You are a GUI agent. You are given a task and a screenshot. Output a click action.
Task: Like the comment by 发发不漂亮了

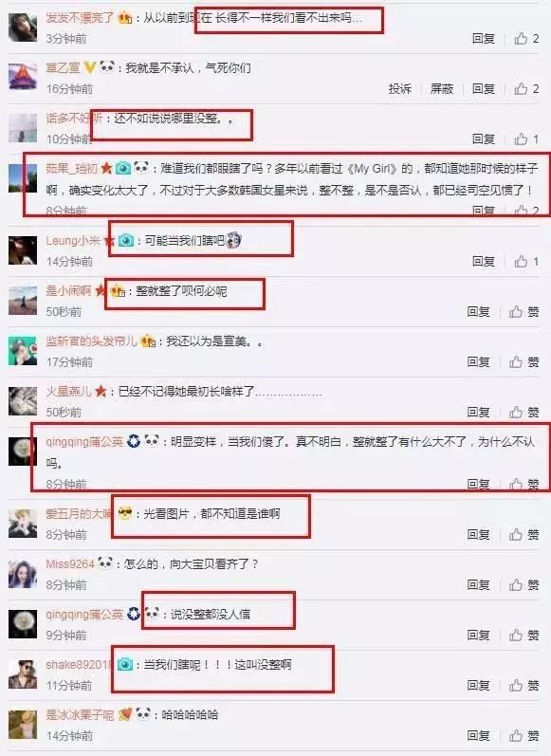point(526,39)
